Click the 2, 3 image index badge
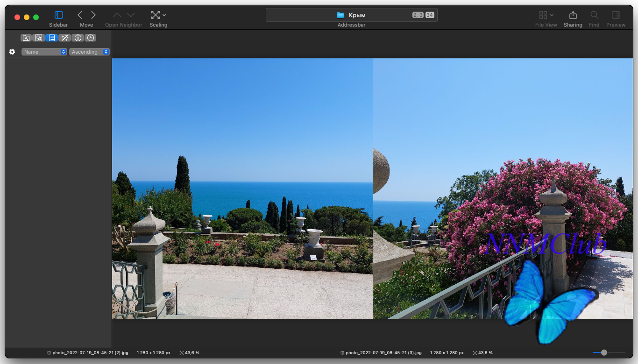 click(418, 15)
